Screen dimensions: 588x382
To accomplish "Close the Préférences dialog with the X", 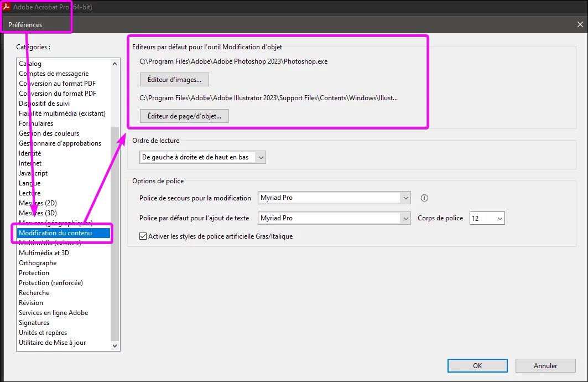I will click(580, 24).
